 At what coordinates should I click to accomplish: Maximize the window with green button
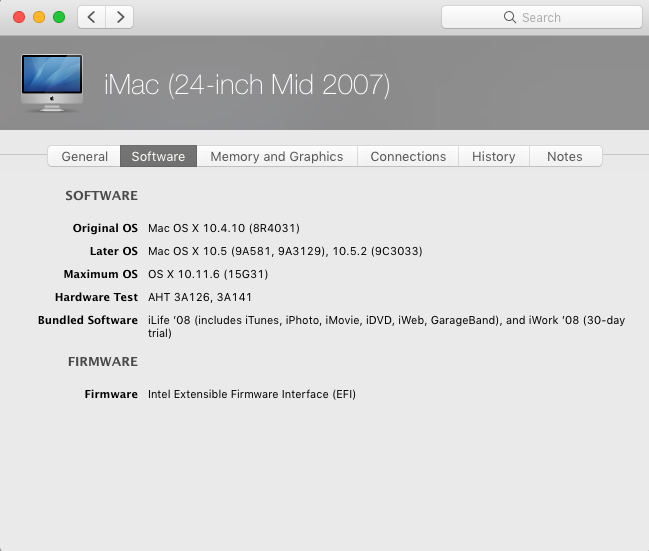59,17
